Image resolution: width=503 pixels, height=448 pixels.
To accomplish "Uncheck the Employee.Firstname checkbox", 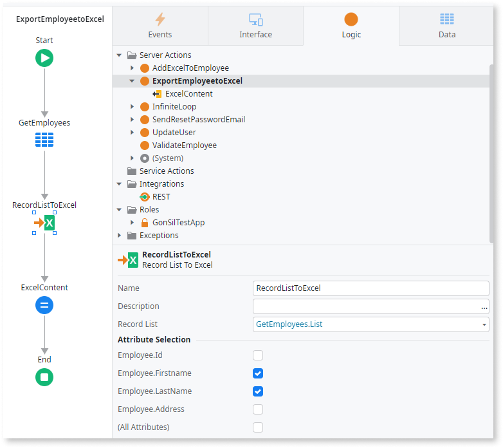I will click(258, 373).
